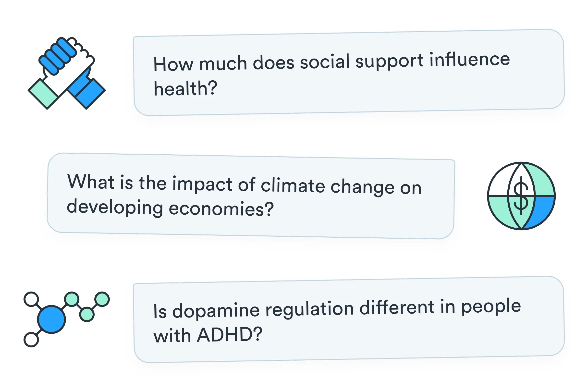Viewport: 588px width, 392px height.
Task: Click the bottom-left white molecule node
Action: click(31, 340)
